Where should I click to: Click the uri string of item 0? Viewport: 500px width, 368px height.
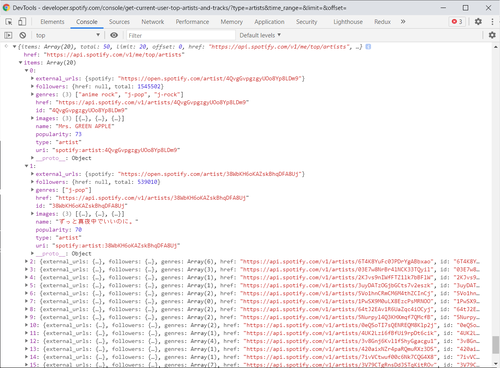(116, 150)
